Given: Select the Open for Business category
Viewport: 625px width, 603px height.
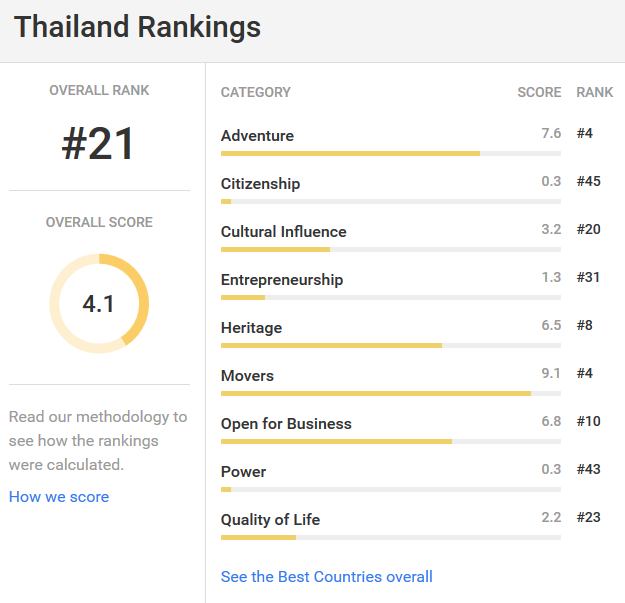Looking at the screenshot, I should tap(286, 424).
